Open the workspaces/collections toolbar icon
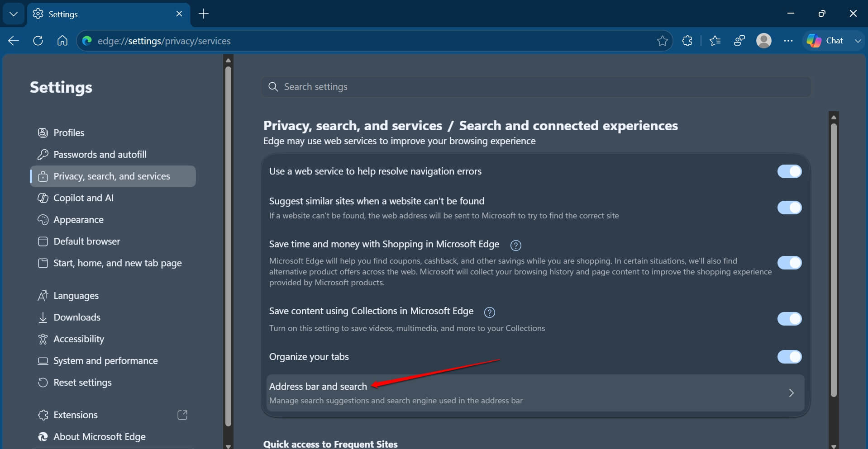 [x=739, y=41]
